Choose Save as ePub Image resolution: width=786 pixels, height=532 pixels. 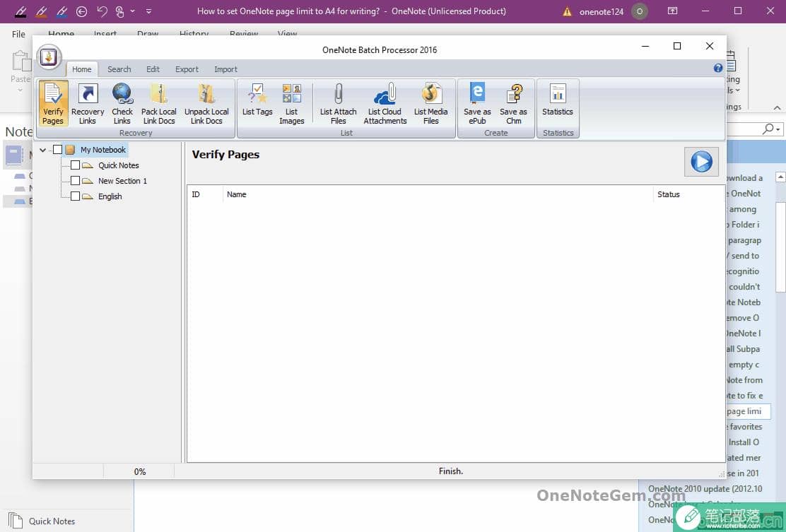pyautogui.click(x=476, y=104)
